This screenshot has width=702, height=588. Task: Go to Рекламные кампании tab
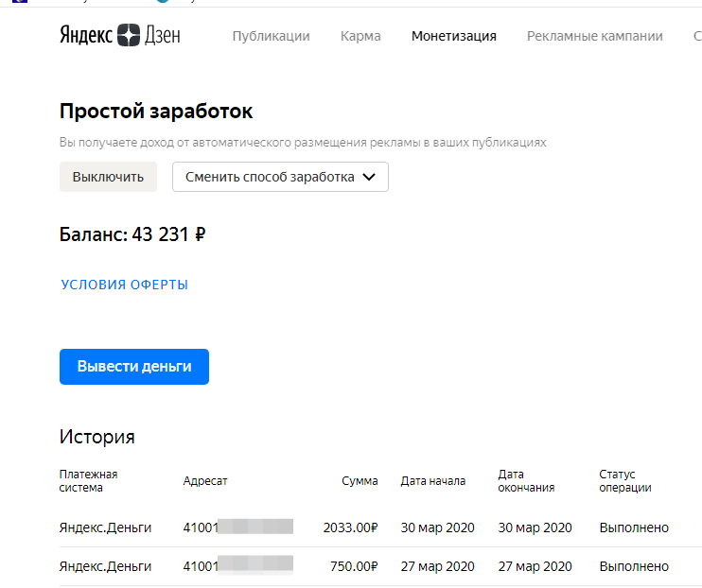[594, 36]
